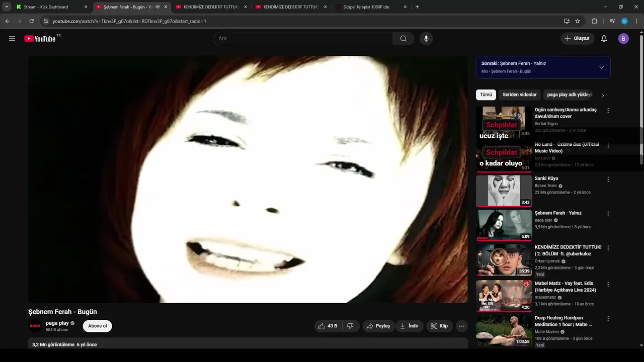Create a clip with Klip button

(440, 326)
